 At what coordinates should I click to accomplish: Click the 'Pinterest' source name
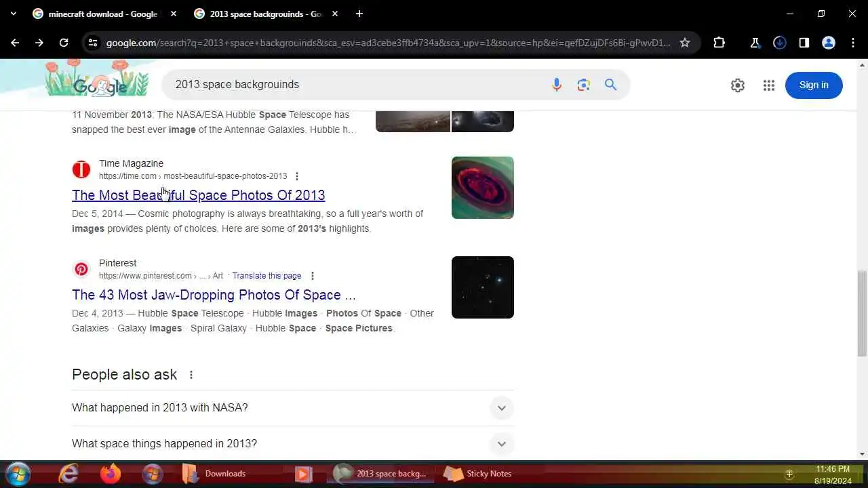pos(117,263)
